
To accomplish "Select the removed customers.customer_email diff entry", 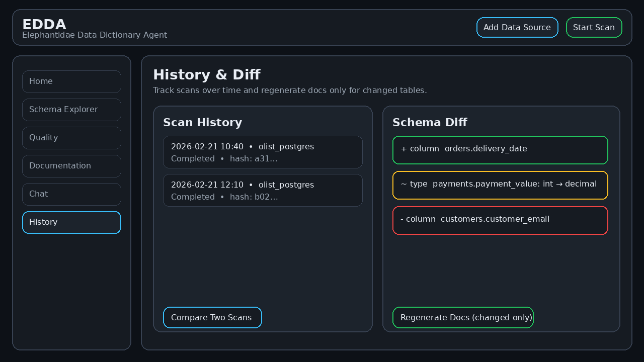I will coord(500,220).
